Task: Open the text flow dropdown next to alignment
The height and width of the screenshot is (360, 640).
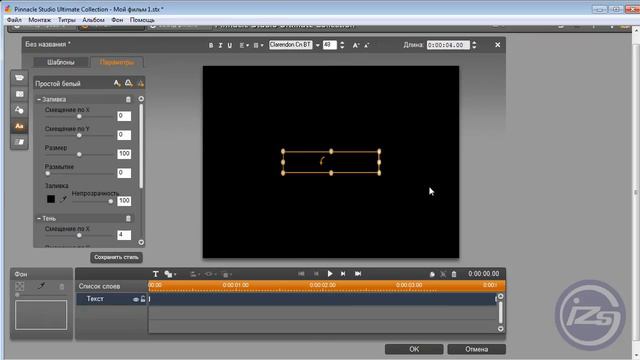Action: (x=258, y=45)
